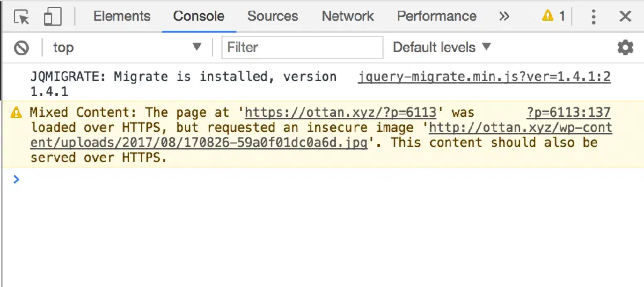
Task: Select the Console tab
Action: 199,17
